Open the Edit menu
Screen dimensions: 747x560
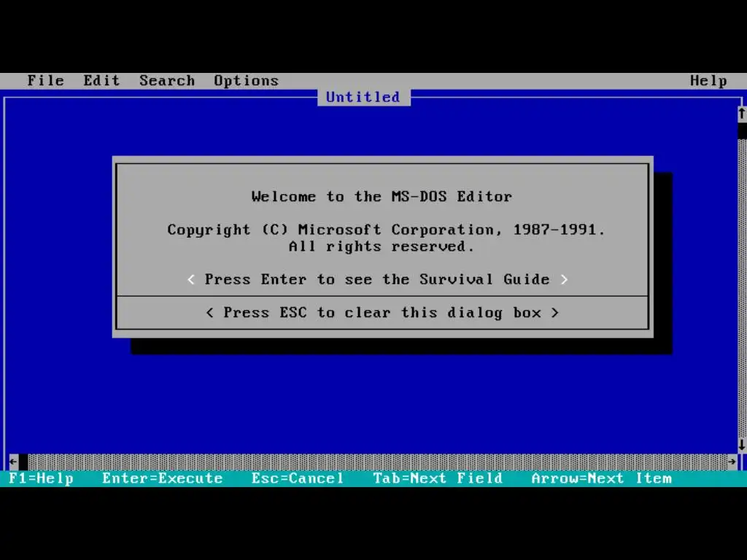[x=101, y=80]
